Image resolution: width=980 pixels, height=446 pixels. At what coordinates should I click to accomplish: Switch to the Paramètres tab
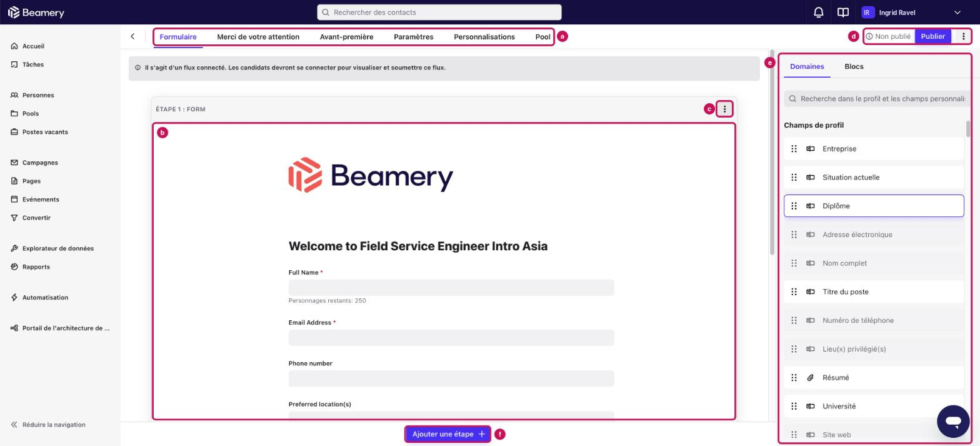click(414, 37)
